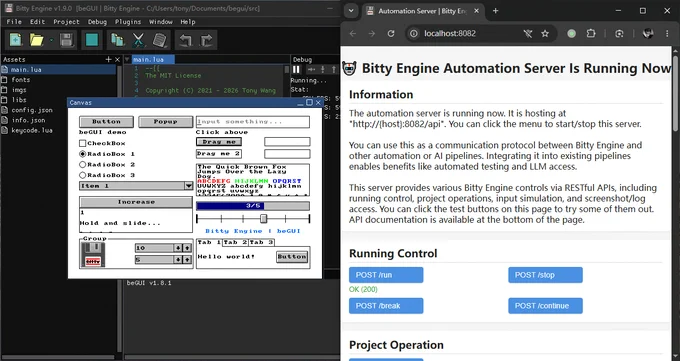Open the browser Extensions puzzle icon
680x361 pixels.
pyautogui.click(x=591, y=33)
